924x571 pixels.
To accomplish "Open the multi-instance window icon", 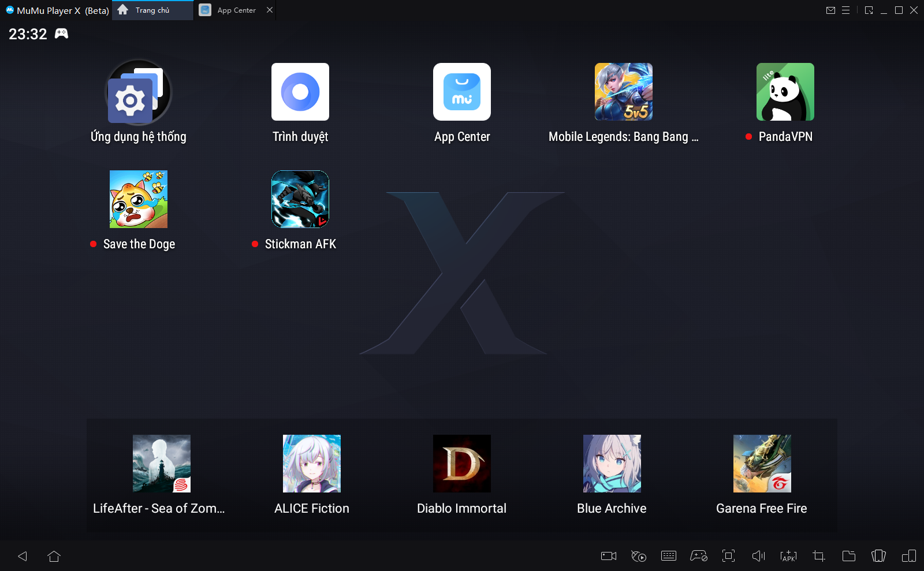I will coord(908,556).
